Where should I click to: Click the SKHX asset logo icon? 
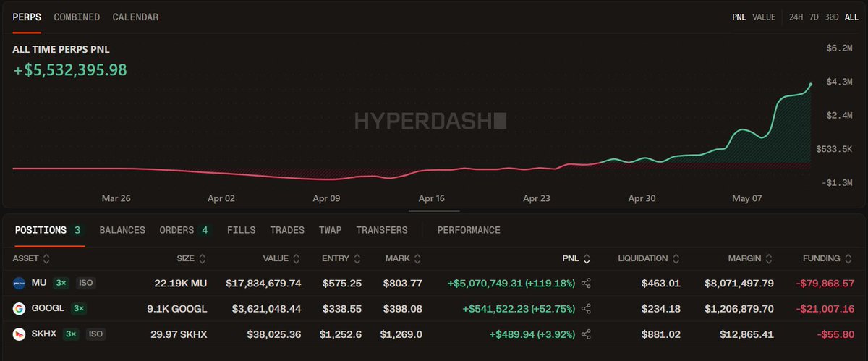click(19, 334)
